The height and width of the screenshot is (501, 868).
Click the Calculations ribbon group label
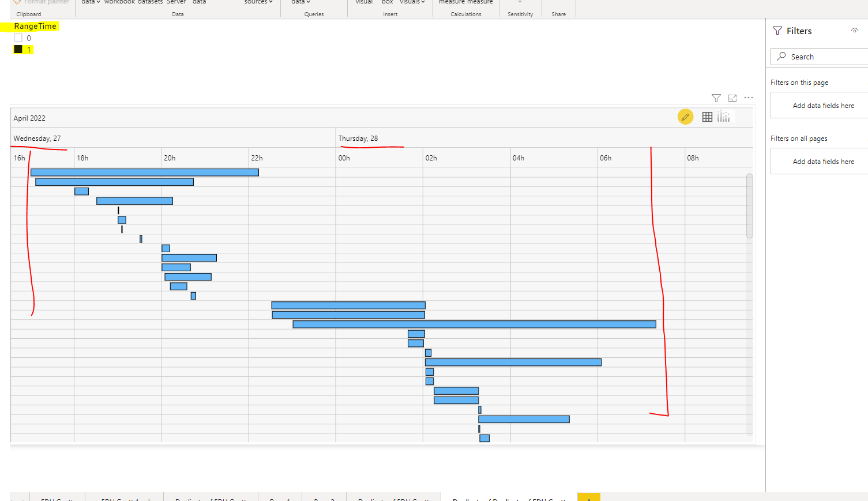466,14
